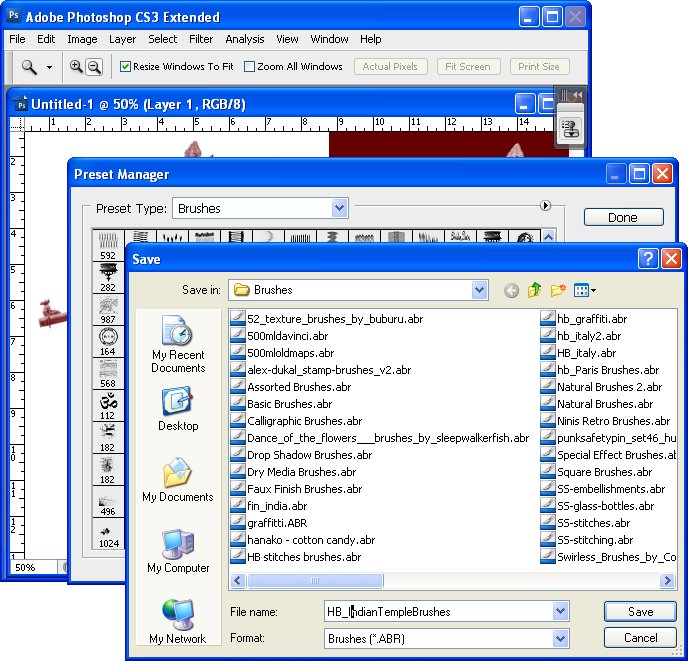Select the Zoom tool magnifier icon
Screen dimensions: 688x661
tap(29, 67)
